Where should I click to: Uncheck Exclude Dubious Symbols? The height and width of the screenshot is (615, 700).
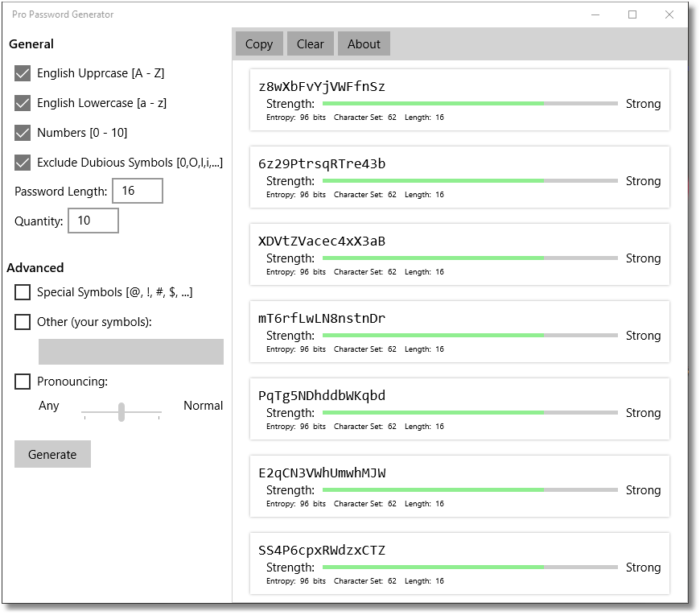pos(23,163)
